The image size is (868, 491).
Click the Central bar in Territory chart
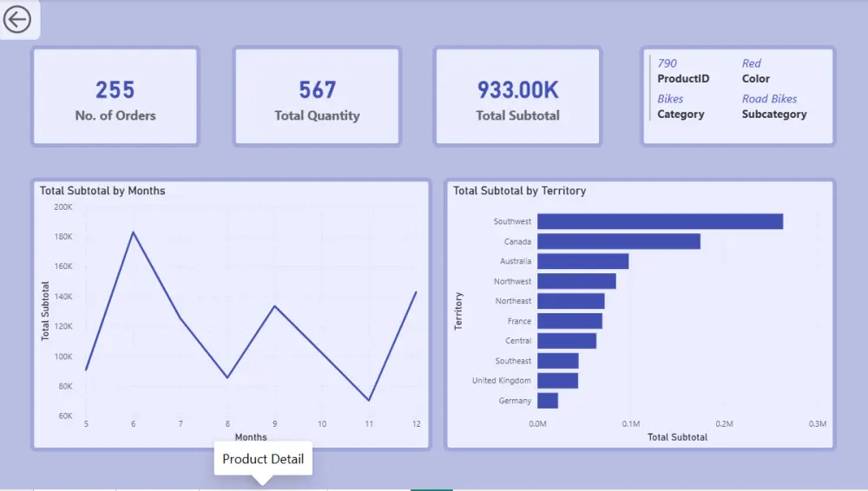(x=567, y=341)
